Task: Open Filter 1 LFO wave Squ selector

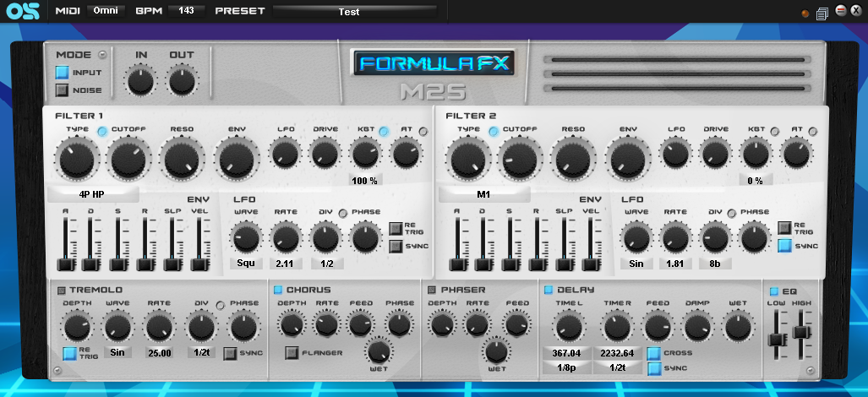Action: coord(246,264)
